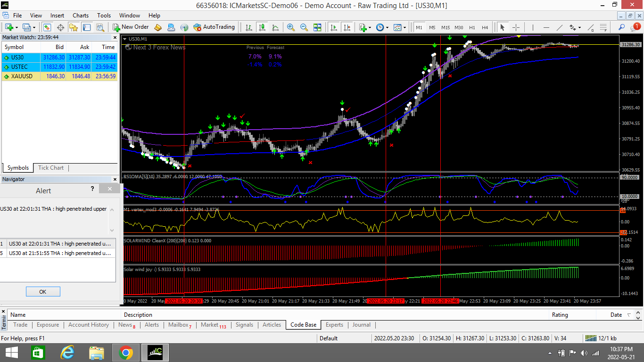
Task: Open the new chart dropdown arrow
Action: tap(17, 27)
